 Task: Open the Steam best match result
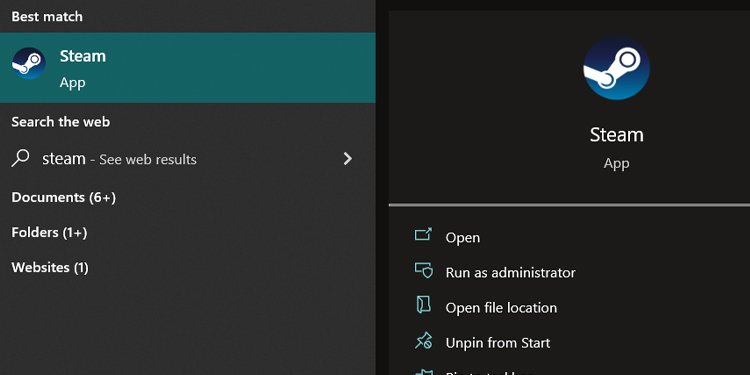pyautogui.click(x=188, y=67)
